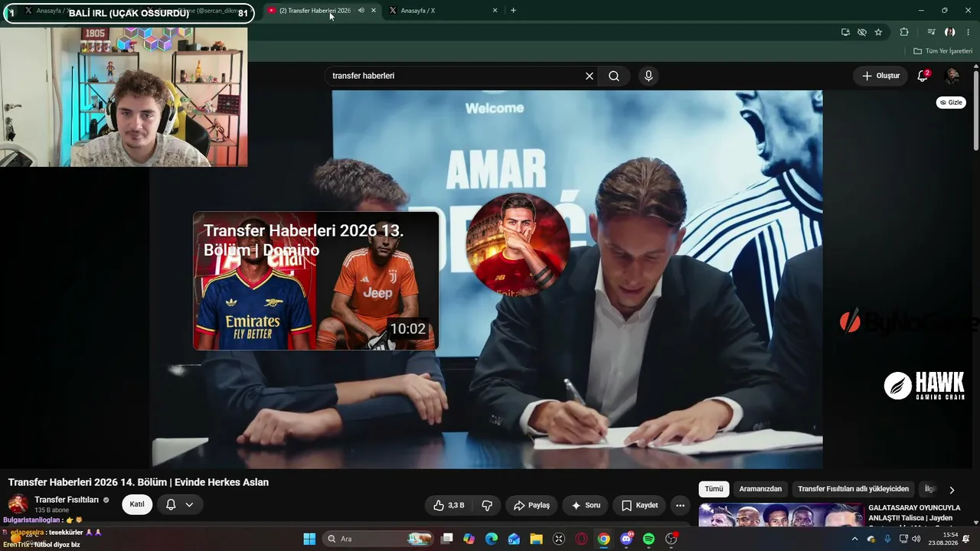
Task: Install this page as an app
Action: [x=845, y=32]
